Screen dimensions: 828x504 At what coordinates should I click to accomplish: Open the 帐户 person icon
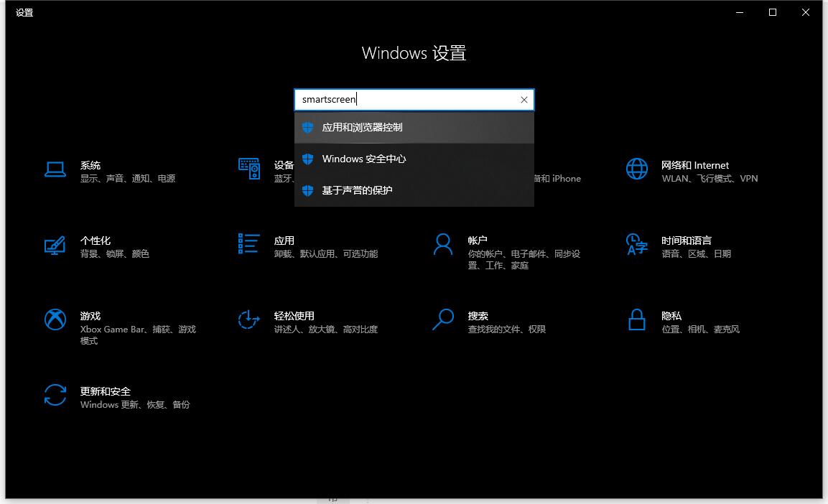(x=443, y=244)
